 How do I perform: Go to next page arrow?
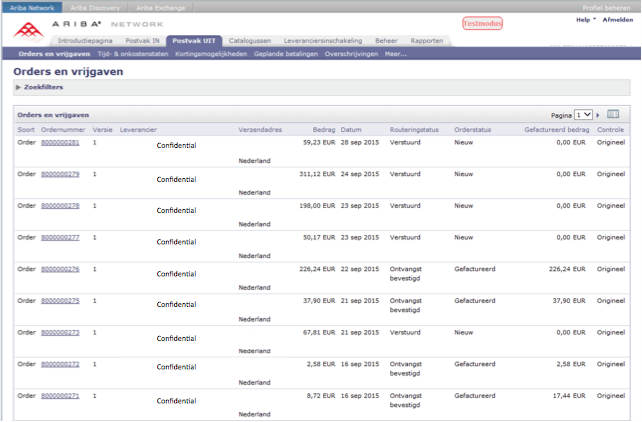598,115
